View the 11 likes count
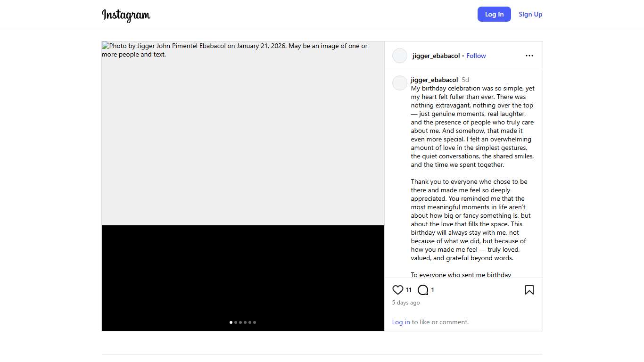644x362 pixels. pyautogui.click(x=409, y=290)
